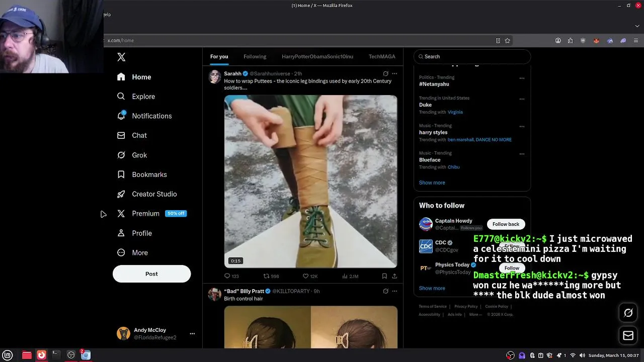
Task: Open Chat in the sidebar
Action: (132, 135)
